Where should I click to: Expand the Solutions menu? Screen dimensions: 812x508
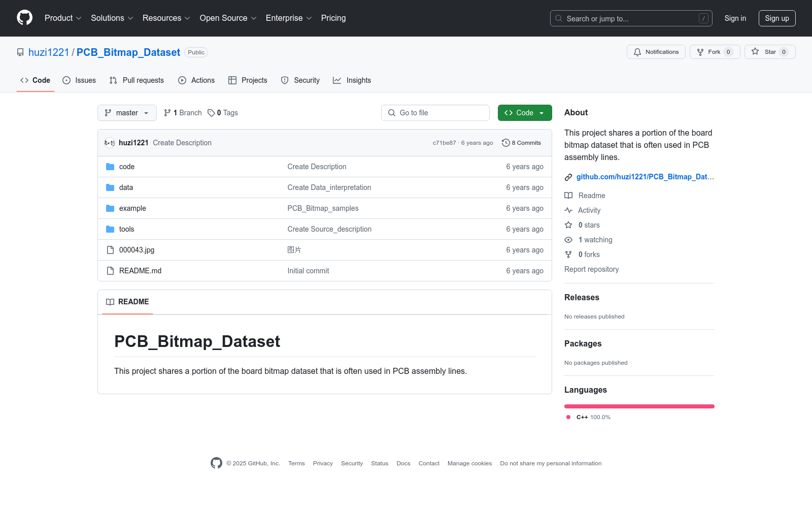112,18
